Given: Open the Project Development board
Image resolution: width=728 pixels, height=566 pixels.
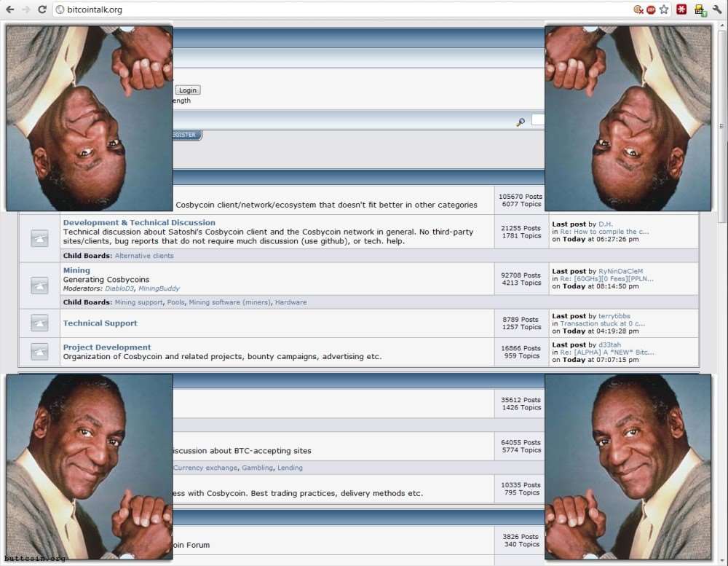Looking at the screenshot, I should click(107, 347).
